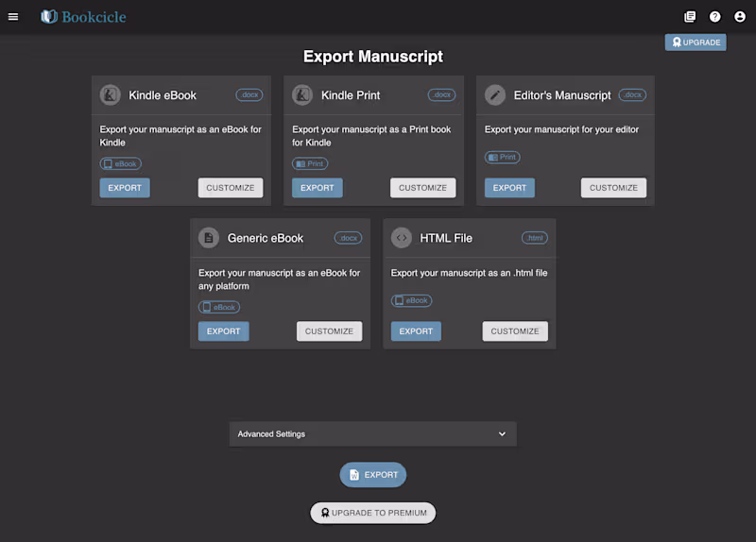This screenshot has height=542, width=756.
Task: Open the help question mark icon
Action: (715, 17)
